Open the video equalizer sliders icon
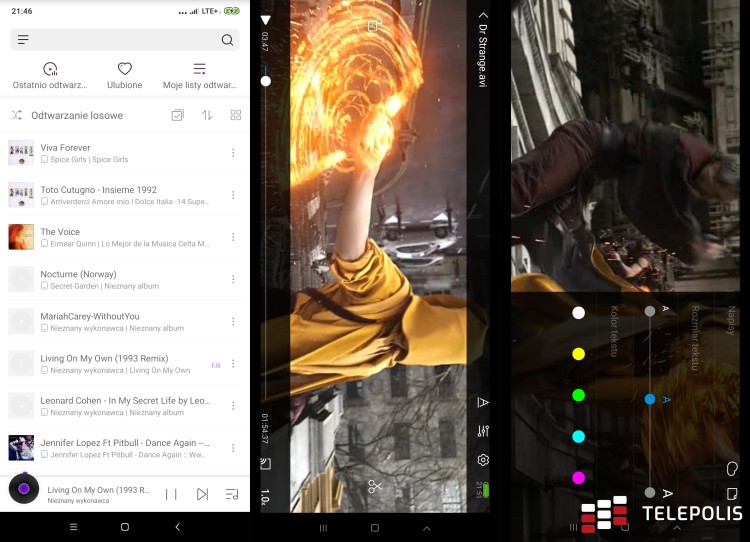750x542 pixels. (483, 431)
